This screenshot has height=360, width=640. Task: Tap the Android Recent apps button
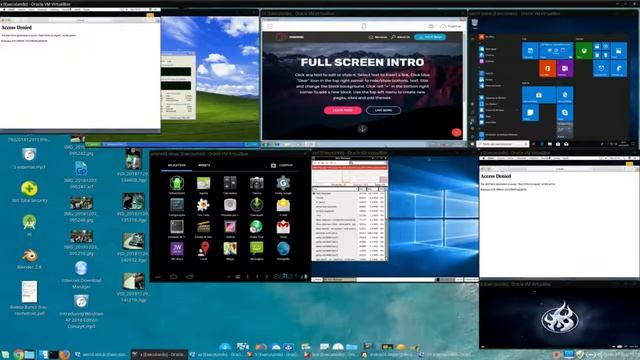pyautogui.click(x=190, y=277)
